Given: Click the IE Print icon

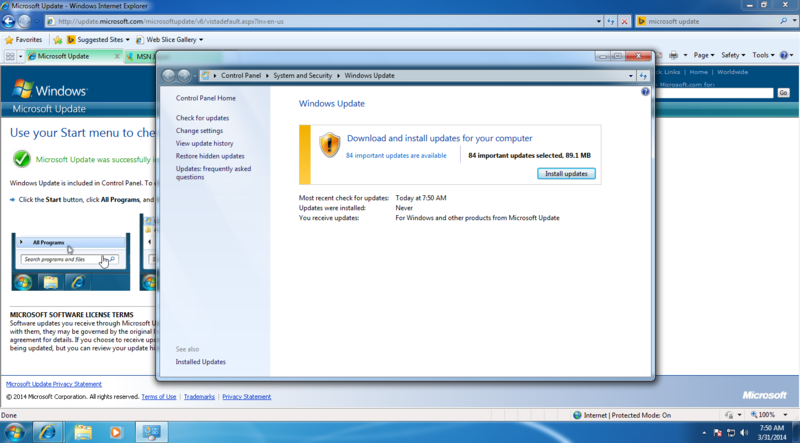Looking at the screenshot, I should coord(673,55).
